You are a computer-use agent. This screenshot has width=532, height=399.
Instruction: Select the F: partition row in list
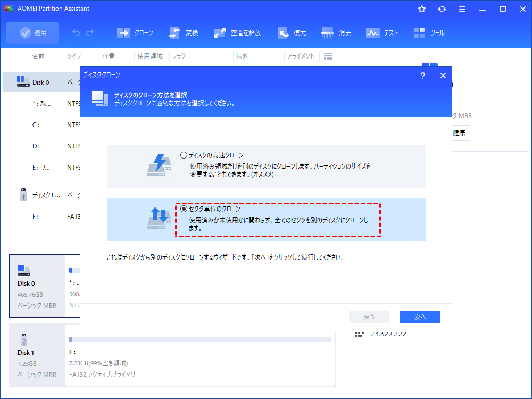(41, 216)
